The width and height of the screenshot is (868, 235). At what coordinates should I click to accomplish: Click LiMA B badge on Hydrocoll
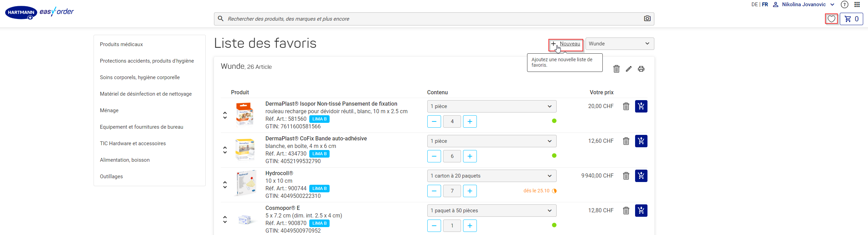319,189
